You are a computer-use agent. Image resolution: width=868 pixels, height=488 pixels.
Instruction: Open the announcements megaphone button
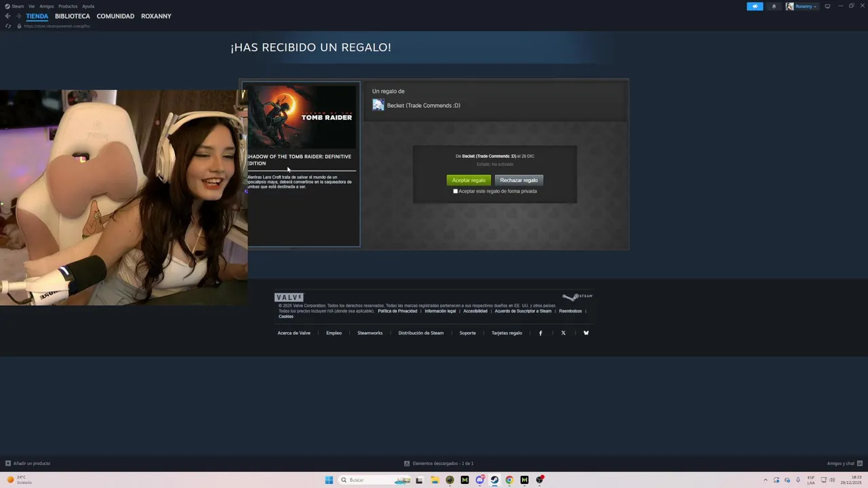click(755, 6)
